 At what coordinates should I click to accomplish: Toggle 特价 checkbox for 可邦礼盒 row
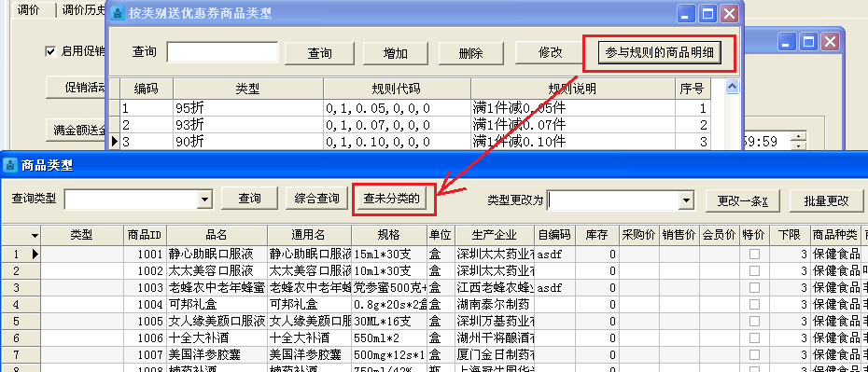(x=754, y=305)
